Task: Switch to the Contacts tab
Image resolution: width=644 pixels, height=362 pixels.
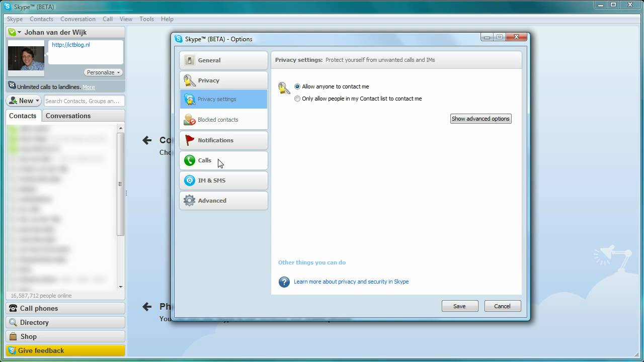Action: 23,116
